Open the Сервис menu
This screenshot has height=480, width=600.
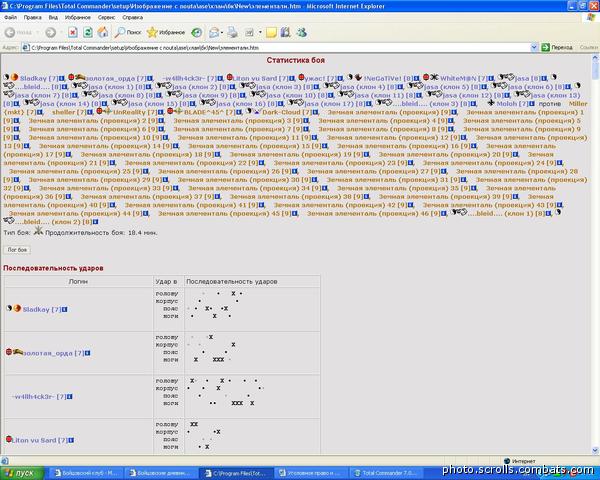pyautogui.click(x=106, y=18)
